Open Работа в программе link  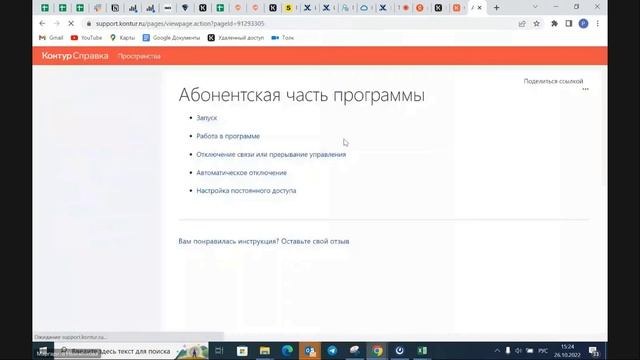click(x=228, y=136)
